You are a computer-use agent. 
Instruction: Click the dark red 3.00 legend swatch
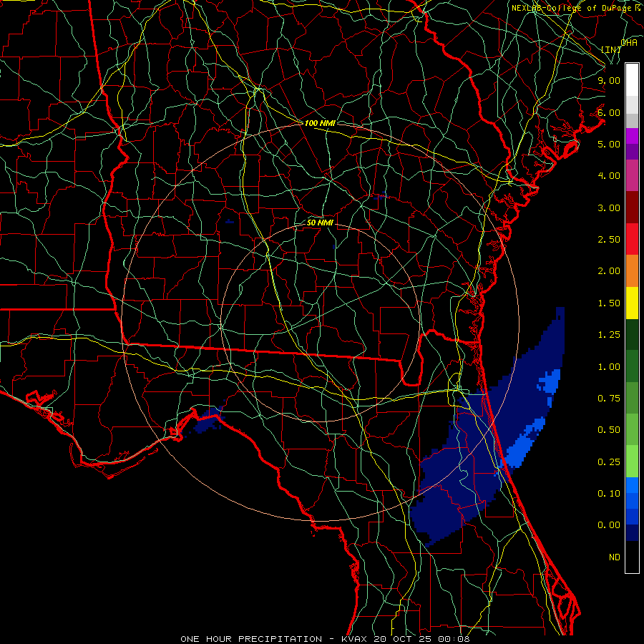click(632, 208)
